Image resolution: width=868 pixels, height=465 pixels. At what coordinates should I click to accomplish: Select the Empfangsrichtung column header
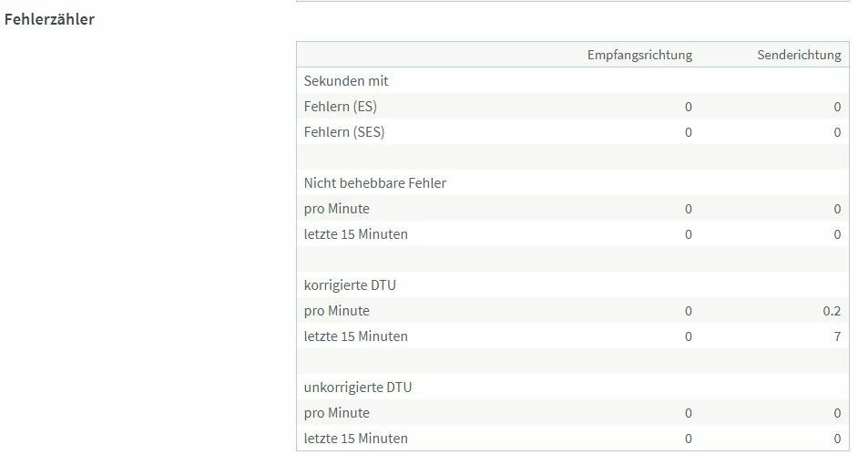639,55
